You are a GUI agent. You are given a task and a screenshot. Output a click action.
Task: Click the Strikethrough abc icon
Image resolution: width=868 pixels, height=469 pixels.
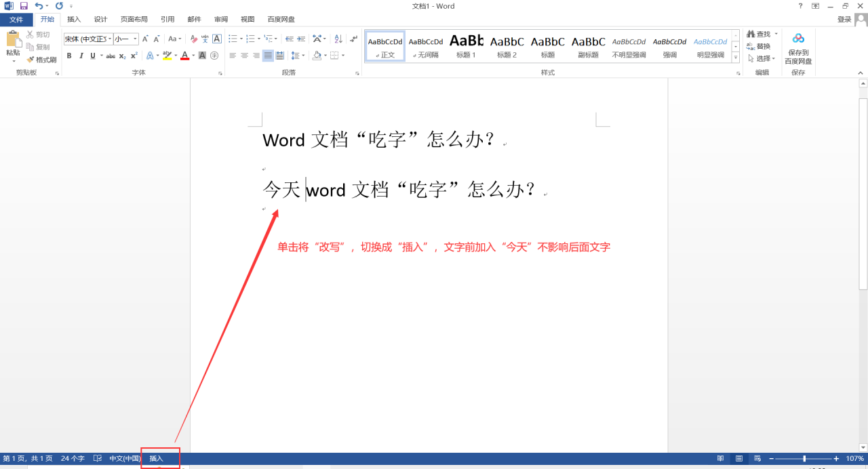click(x=111, y=56)
